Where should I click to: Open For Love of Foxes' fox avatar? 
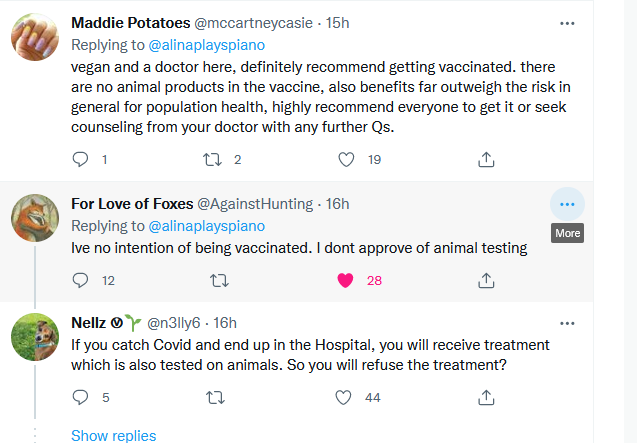35,218
